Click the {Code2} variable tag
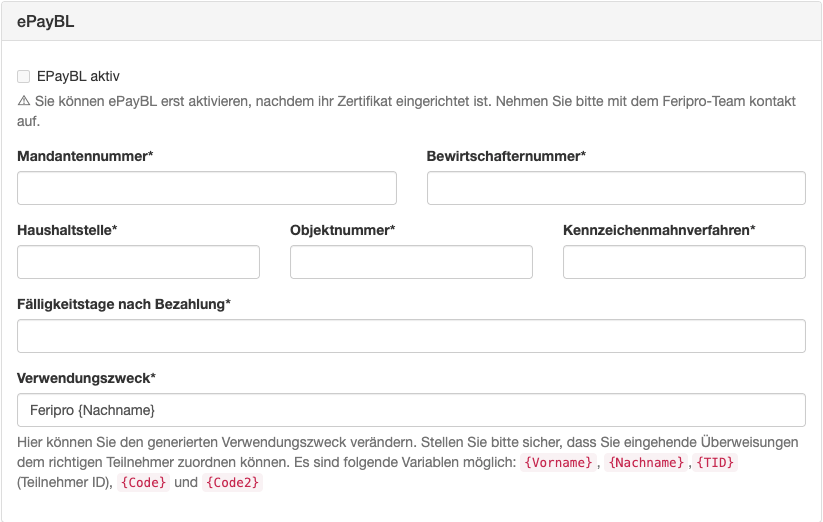823x522 pixels. click(x=233, y=483)
